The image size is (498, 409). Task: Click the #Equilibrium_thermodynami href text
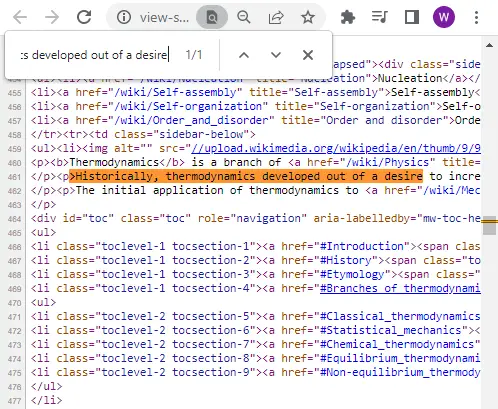tap(400, 358)
